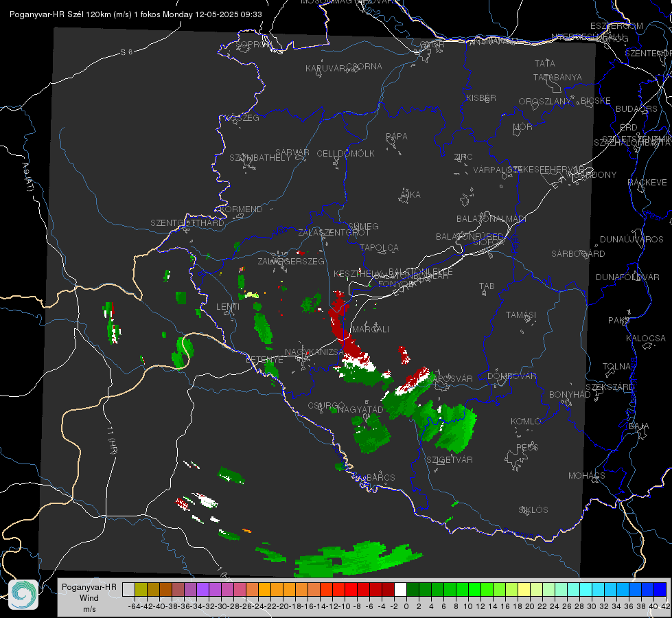Click the LENTI town label

point(228,307)
